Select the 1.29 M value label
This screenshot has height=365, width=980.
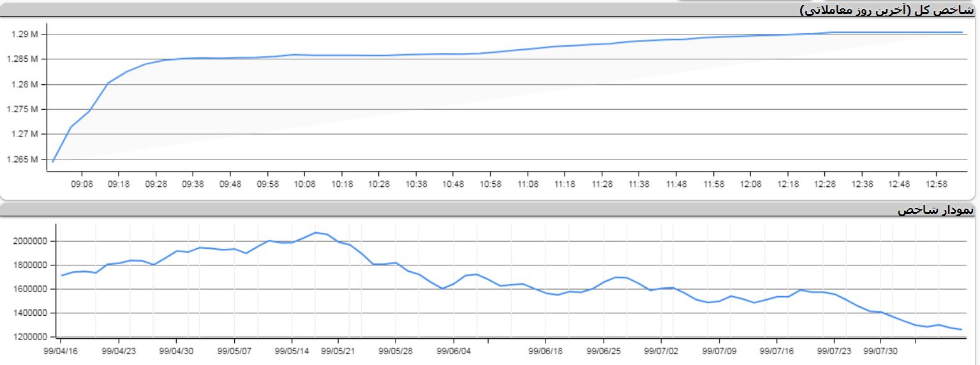[26, 34]
